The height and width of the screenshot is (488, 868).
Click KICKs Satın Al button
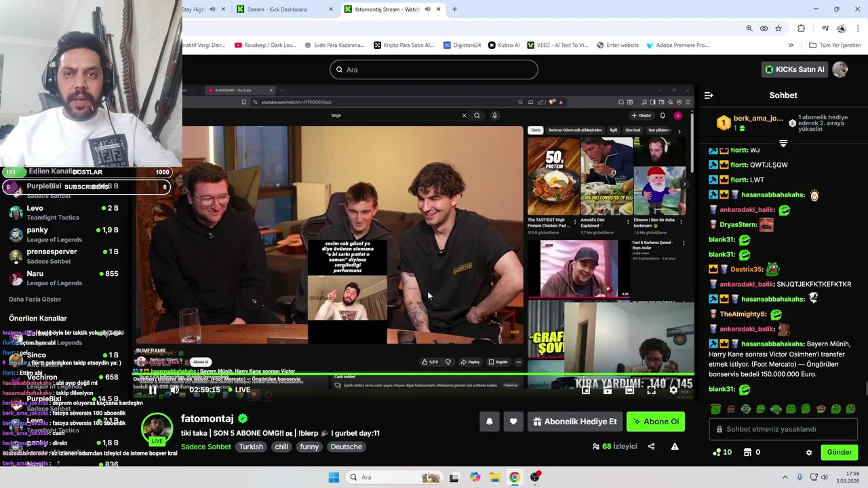[794, 69]
